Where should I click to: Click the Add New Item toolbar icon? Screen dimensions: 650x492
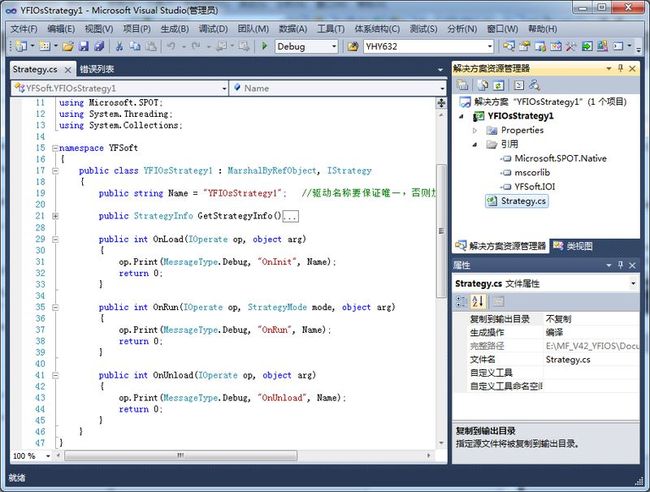(x=45, y=46)
